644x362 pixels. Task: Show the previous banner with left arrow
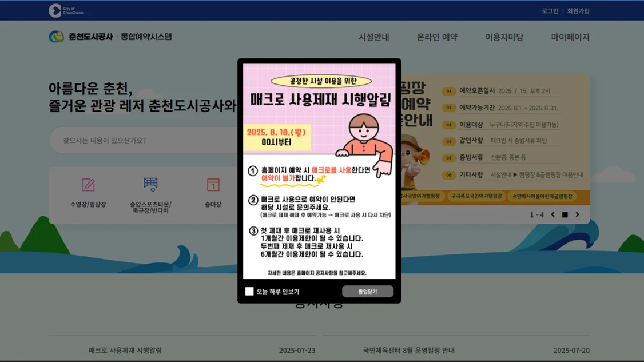(x=552, y=214)
